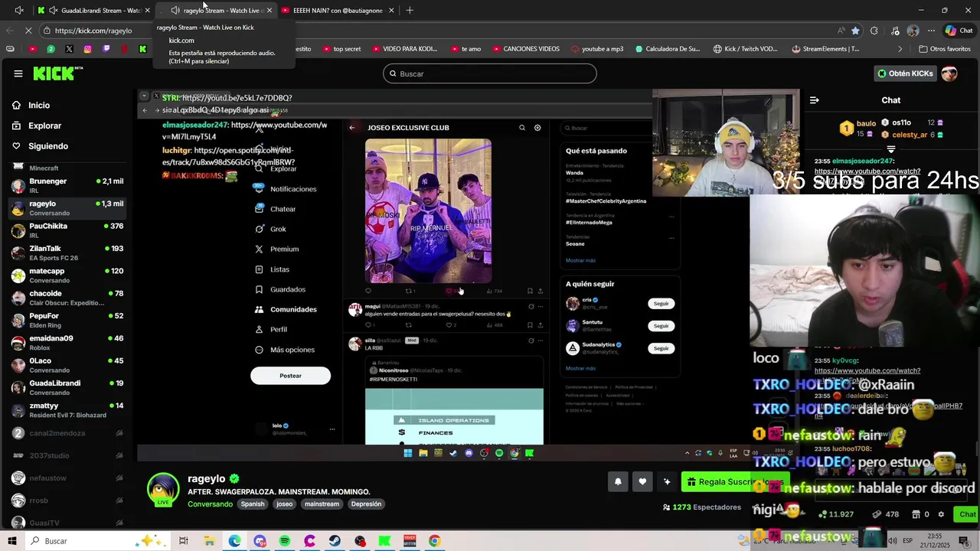Image resolution: width=980 pixels, height=551 pixels.
Task: Open the user avatar menu
Action: (949, 73)
